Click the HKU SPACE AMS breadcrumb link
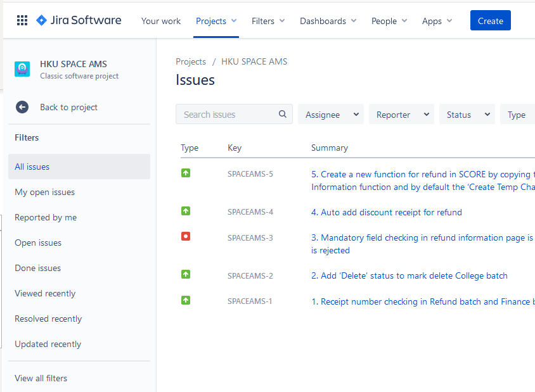535x392 pixels. [x=254, y=61]
